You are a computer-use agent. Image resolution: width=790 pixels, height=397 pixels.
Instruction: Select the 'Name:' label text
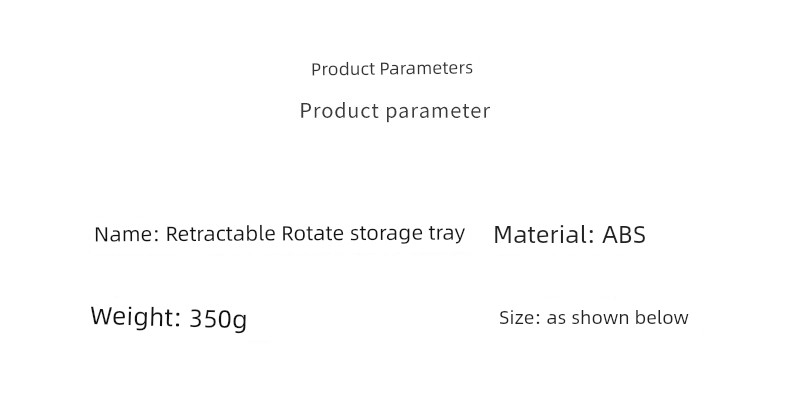pos(127,234)
